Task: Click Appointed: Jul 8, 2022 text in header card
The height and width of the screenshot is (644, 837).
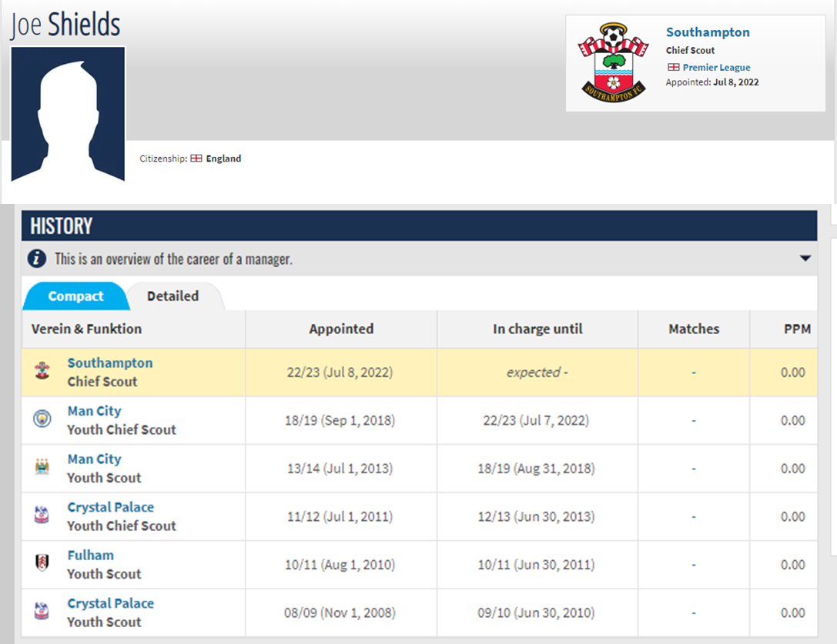Action: (712, 82)
